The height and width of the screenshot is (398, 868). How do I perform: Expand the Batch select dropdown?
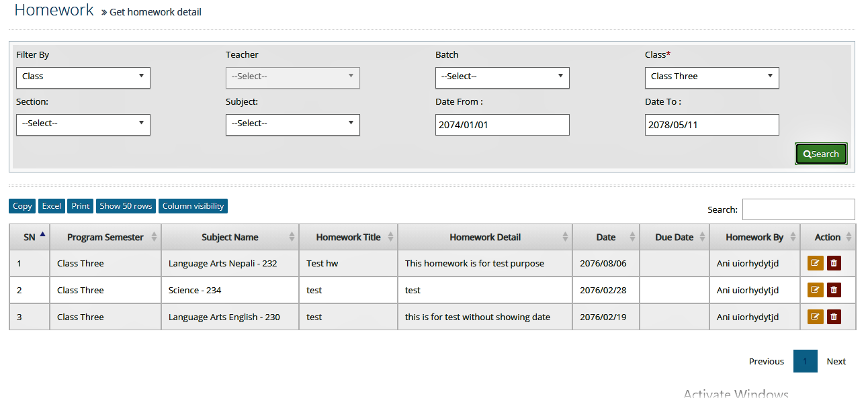[x=503, y=78]
